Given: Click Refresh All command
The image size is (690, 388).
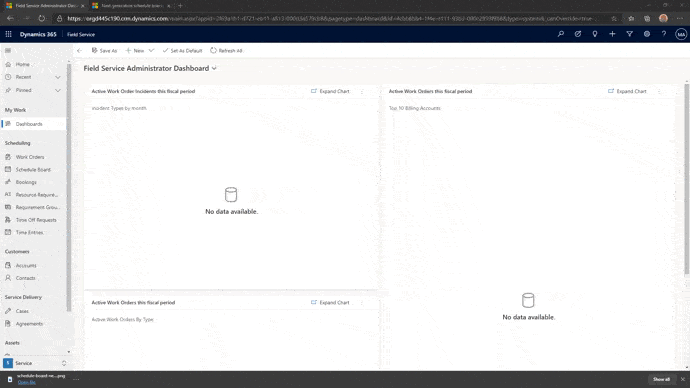Looking at the screenshot, I should [x=226, y=51].
